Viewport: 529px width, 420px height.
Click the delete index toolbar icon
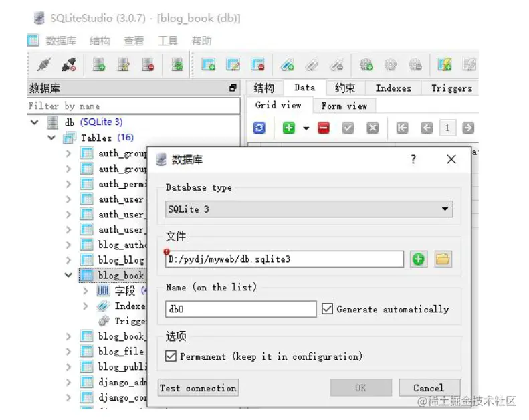[336, 64]
